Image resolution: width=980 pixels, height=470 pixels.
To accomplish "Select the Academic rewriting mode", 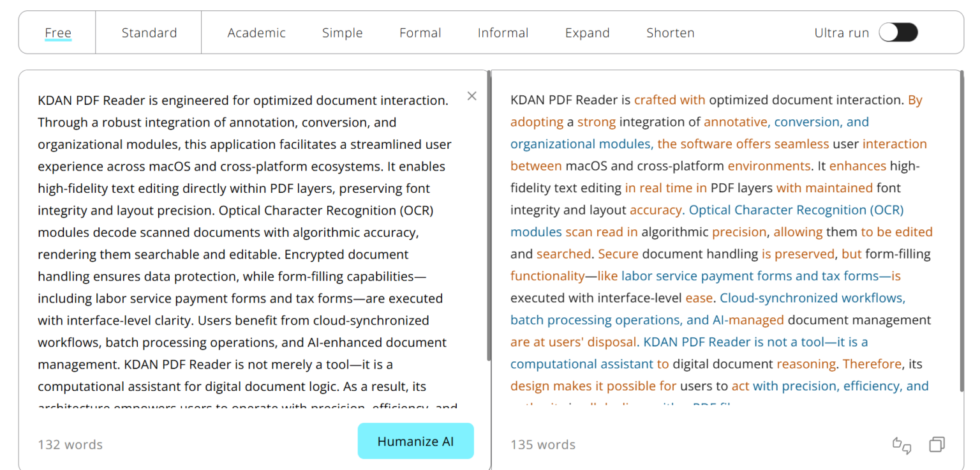I will tap(256, 33).
